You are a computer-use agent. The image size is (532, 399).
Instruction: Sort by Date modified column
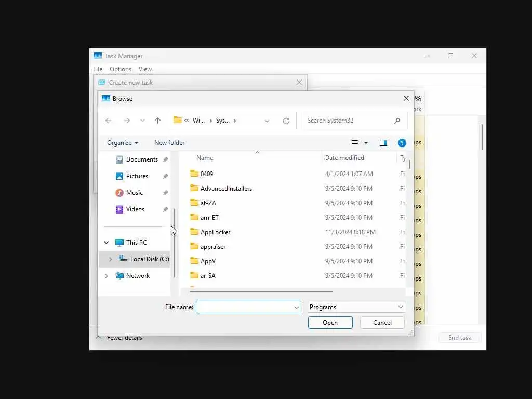(344, 158)
